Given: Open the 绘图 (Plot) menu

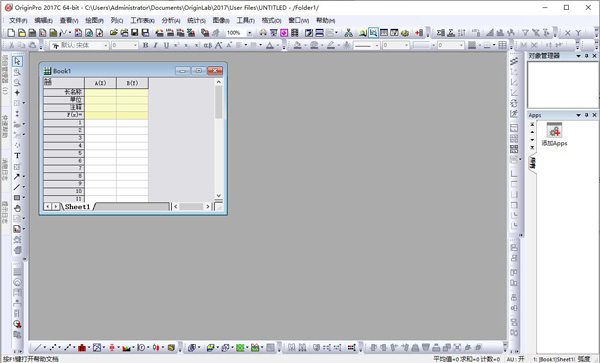Looking at the screenshot, I should [x=94, y=21].
